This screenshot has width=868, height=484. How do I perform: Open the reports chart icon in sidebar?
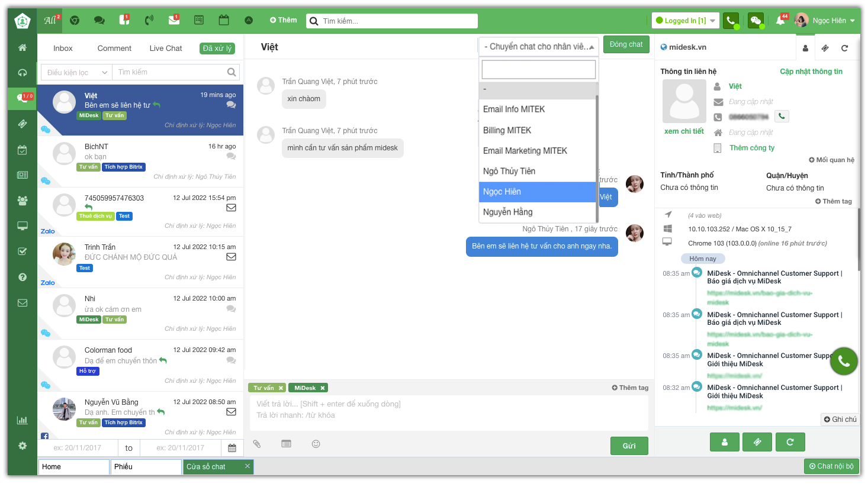[x=22, y=420]
